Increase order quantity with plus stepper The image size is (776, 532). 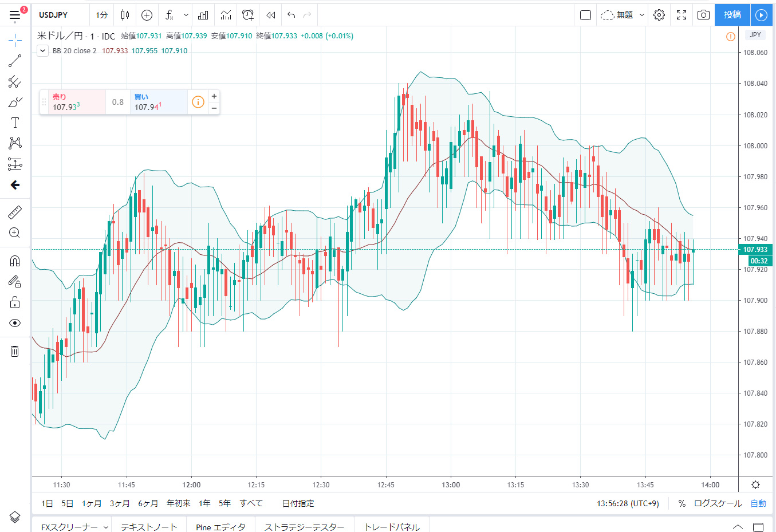(x=214, y=96)
